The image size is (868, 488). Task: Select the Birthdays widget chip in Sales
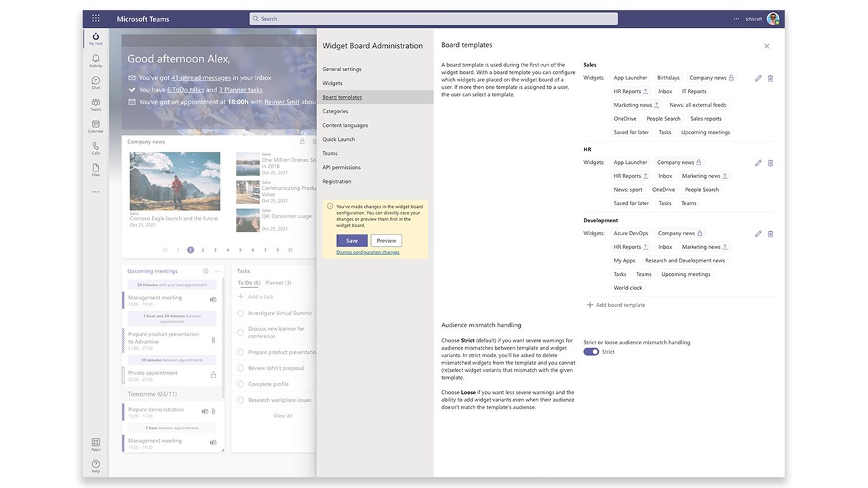pyautogui.click(x=668, y=78)
